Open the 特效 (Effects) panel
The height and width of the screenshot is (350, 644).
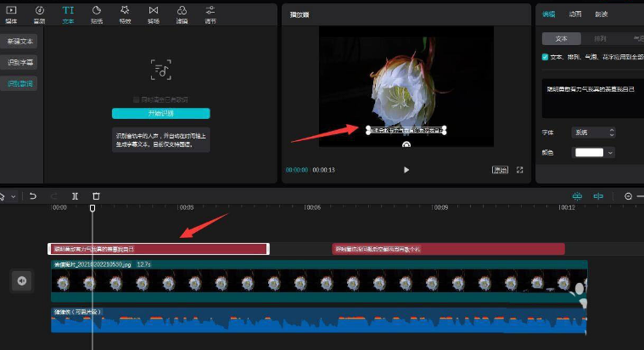point(125,14)
